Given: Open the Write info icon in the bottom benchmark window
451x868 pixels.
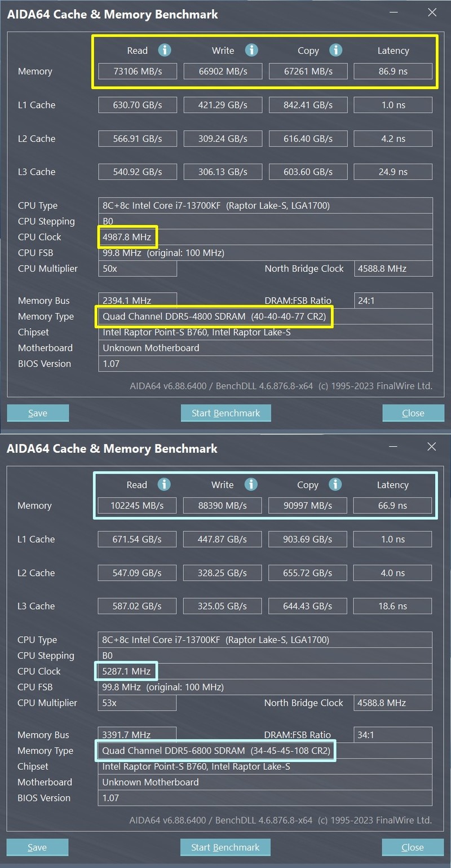Looking at the screenshot, I should [x=250, y=484].
